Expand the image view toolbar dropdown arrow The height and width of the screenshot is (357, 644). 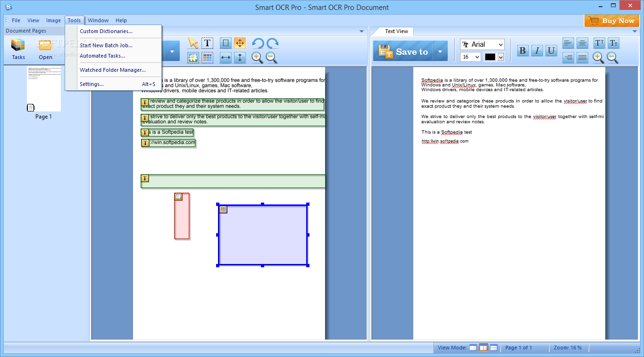[x=172, y=51]
